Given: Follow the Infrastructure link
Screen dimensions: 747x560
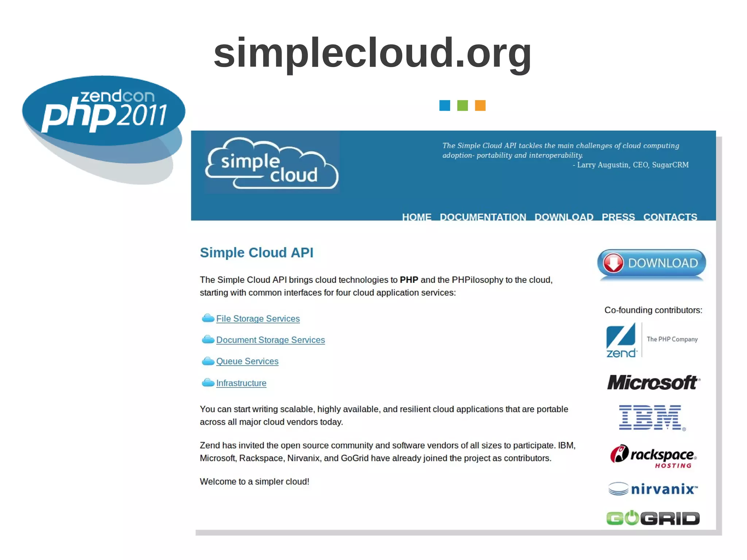Looking at the screenshot, I should [241, 383].
